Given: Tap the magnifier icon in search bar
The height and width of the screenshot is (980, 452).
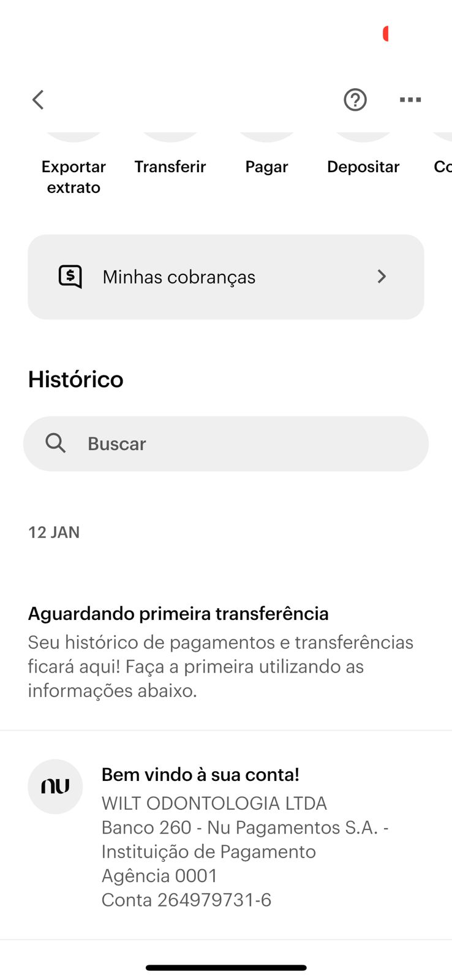Looking at the screenshot, I should coord(56,443).
